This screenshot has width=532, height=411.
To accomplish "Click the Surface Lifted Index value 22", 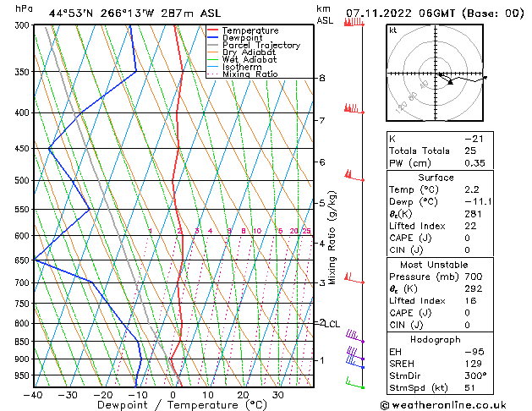I will pos(470,226).
